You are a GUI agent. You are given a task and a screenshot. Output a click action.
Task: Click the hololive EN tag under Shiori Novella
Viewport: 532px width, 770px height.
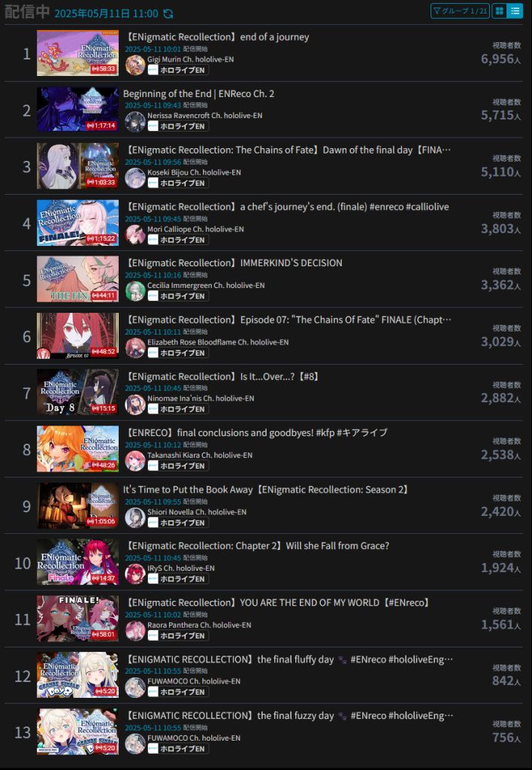pyautogui.click(x=178, y=523)
